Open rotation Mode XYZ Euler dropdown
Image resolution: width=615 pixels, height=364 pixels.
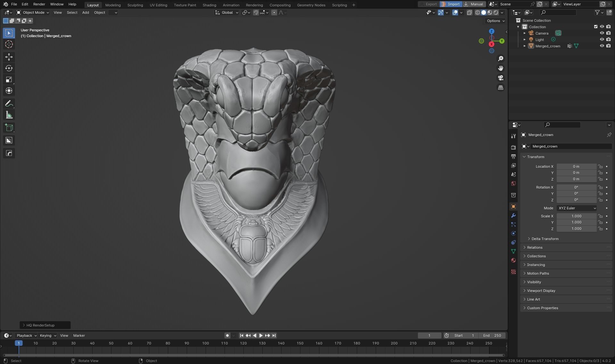tap(577, 208)
